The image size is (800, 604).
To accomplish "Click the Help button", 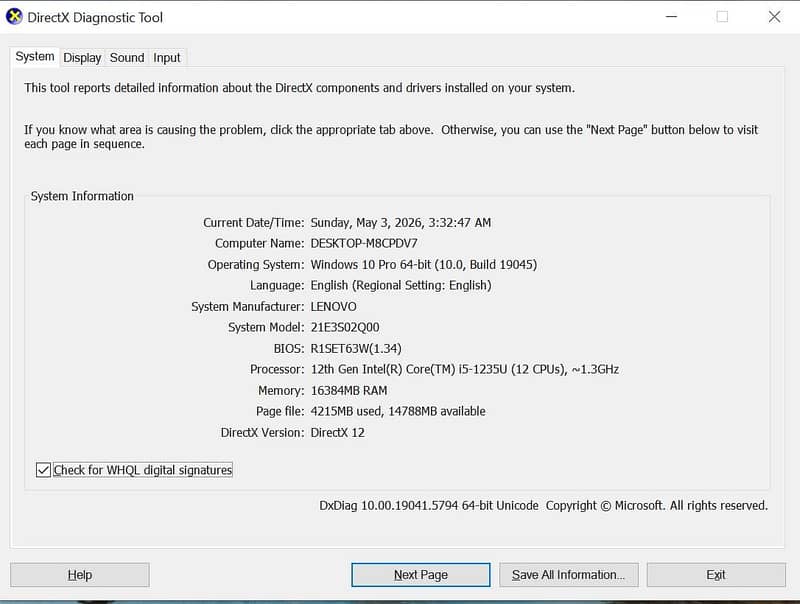I will tap(80, 575).
